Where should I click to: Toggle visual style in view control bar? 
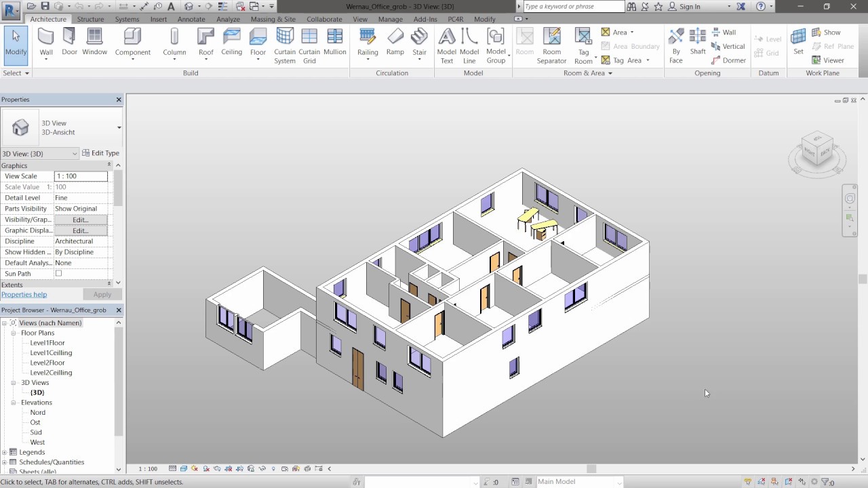pyautogui.click(x=184, y=468)
